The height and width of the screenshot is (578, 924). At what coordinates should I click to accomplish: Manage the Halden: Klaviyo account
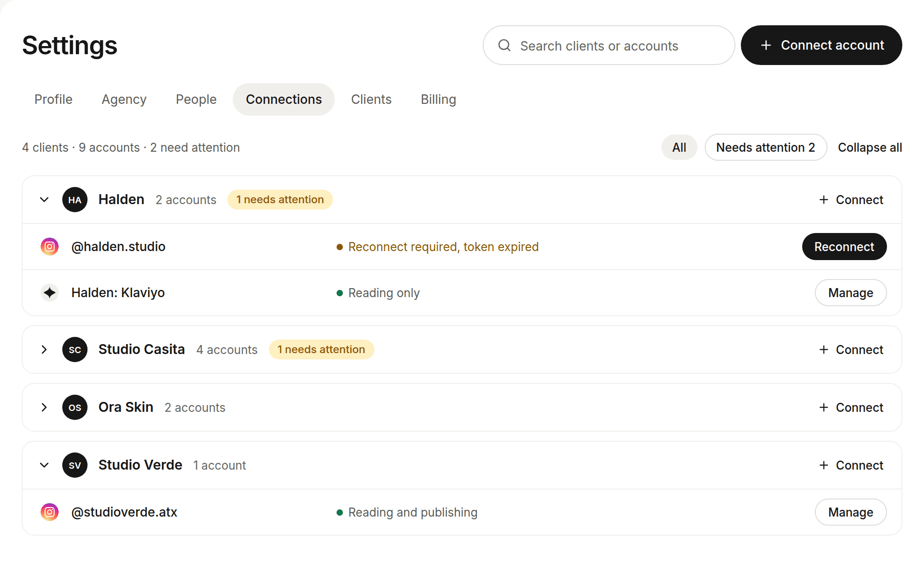click(850, 293)
